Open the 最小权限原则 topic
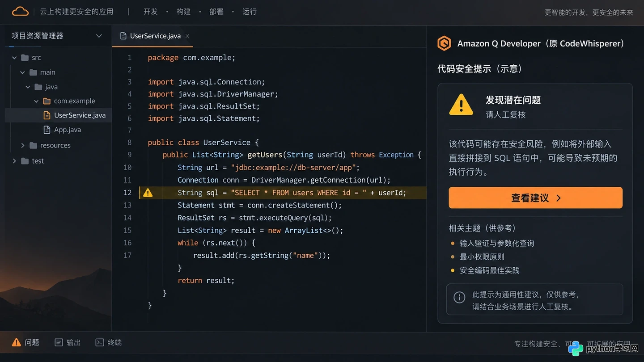Screen dimensions: 644x362 [482, 257]
